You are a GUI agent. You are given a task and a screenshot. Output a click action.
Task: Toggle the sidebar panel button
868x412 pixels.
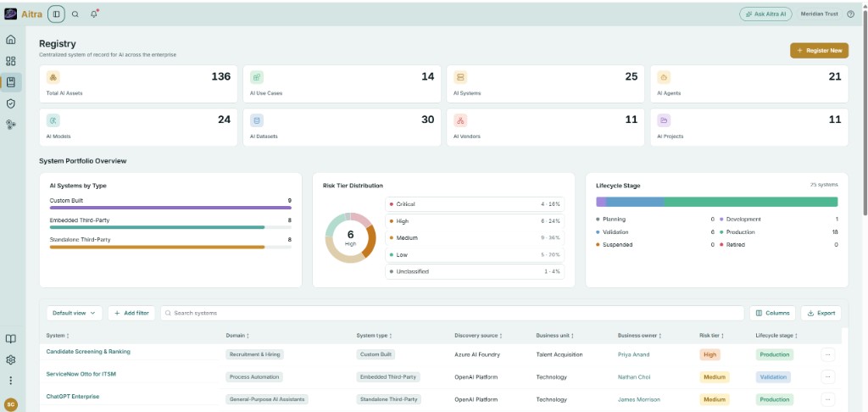point(56,14)
